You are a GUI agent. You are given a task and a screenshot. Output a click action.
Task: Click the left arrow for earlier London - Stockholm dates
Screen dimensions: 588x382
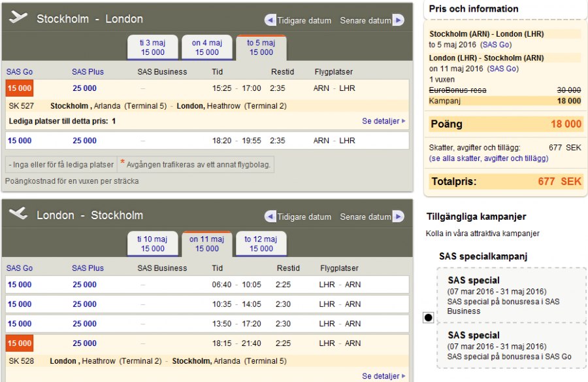pos(270,217)
